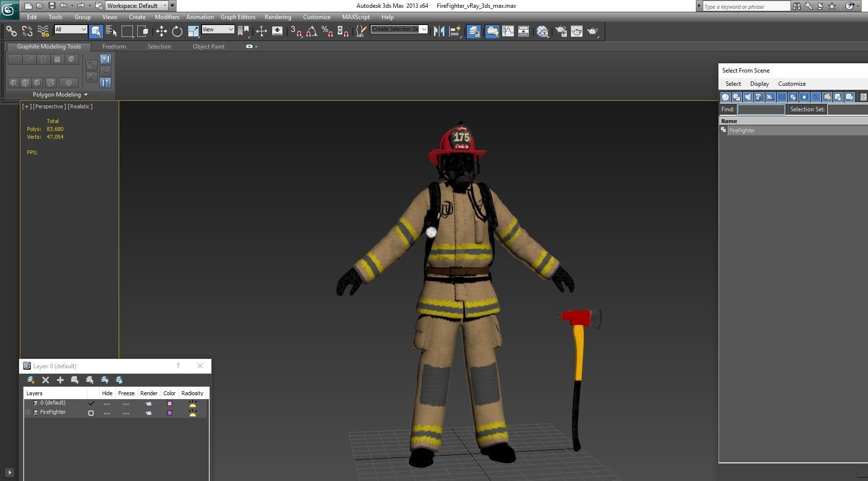Click the Find field in Select From Scene
The width and height of the screenshot is (868, 481).
[x=761, y=109]
